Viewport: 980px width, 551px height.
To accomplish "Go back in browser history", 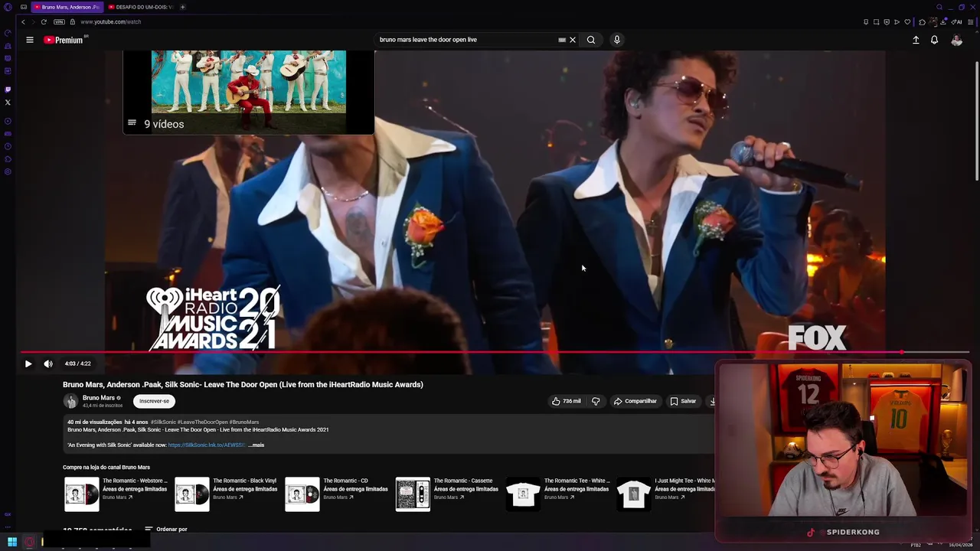I will 23,21.
